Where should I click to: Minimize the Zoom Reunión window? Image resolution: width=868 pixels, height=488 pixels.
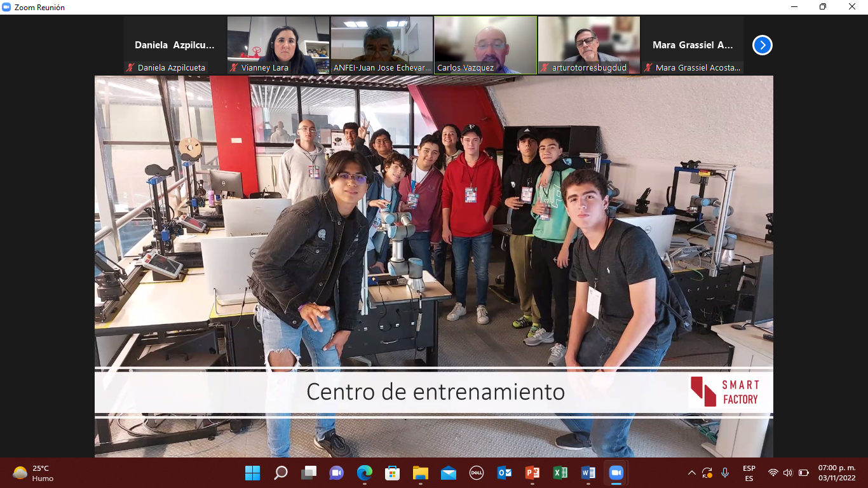pos(794,7)
